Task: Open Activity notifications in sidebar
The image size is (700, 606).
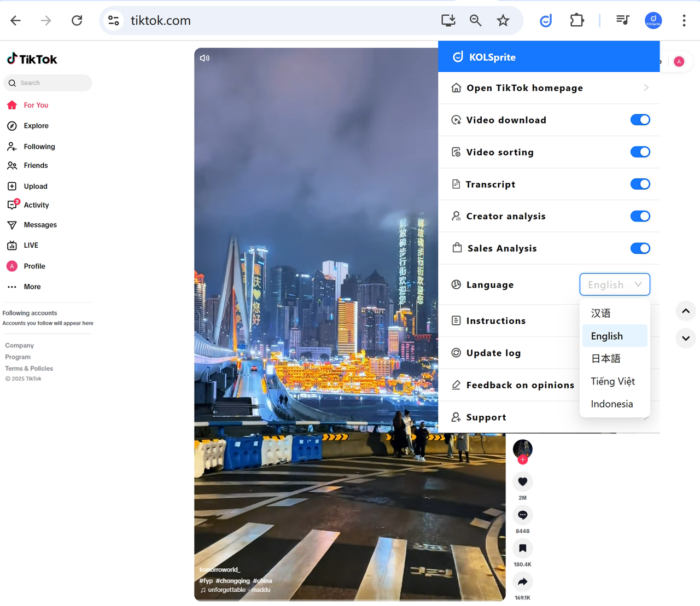Action: (x=36, y=205)
